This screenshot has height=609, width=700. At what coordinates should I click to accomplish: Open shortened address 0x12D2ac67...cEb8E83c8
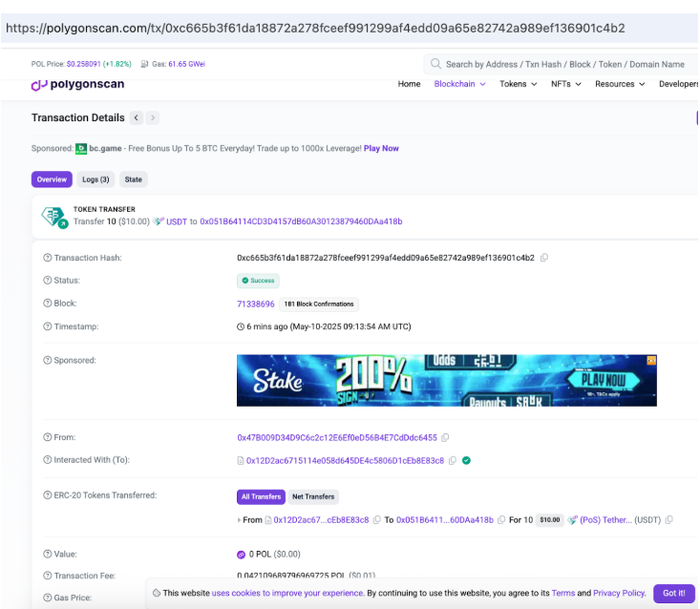point(321,520)
